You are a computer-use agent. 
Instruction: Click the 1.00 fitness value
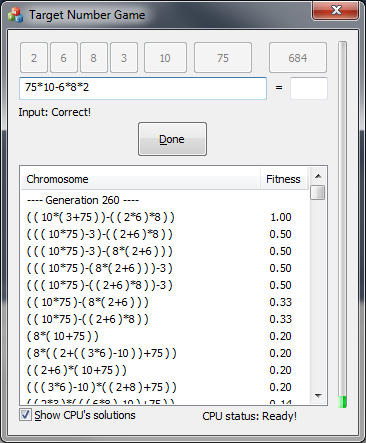click(281, 217)
